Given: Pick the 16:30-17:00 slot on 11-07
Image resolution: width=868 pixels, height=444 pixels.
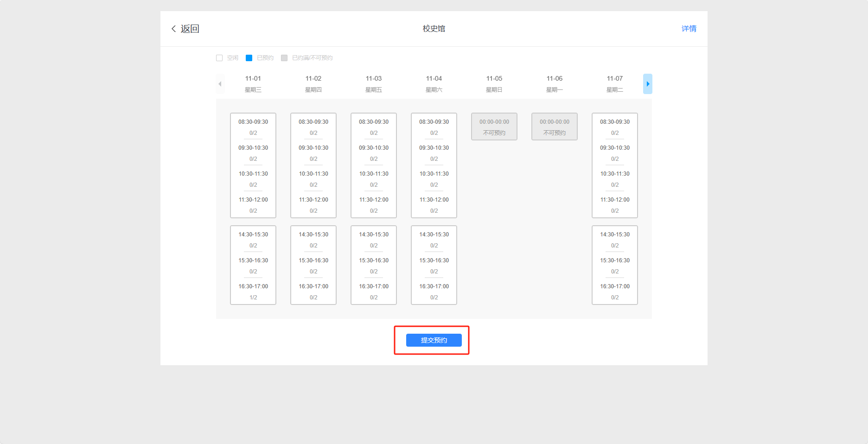Looking at the screenshot, I should (x=615, y=292).
